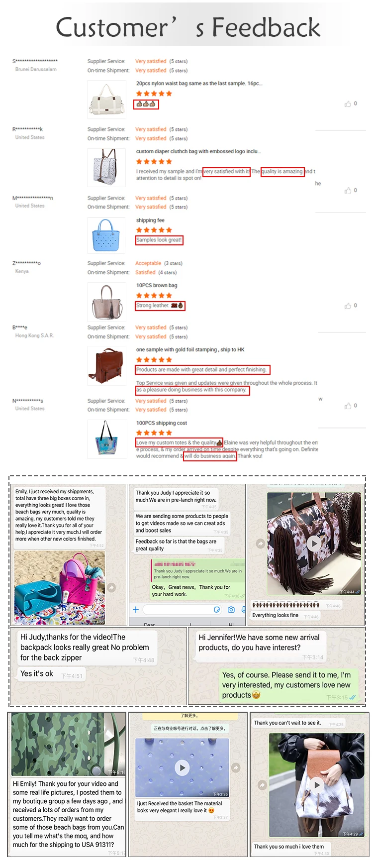
Task: Play the cow-print fringe bag video
Action: (314, 543)
